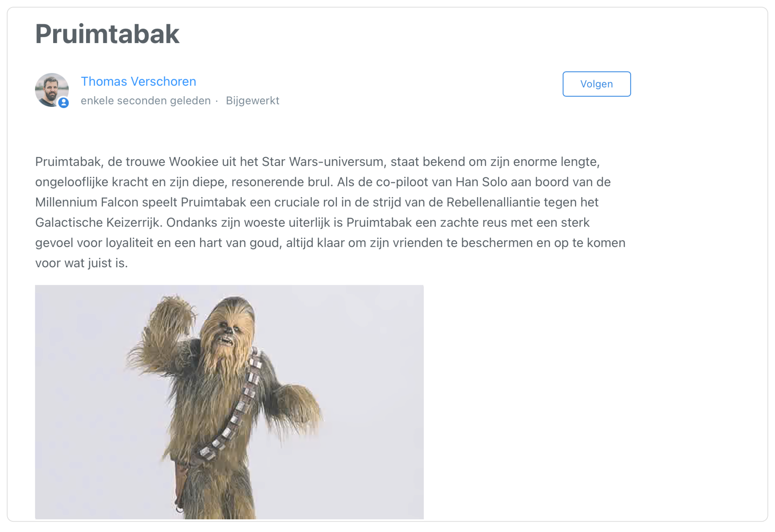Click the 'enkele seconden geleden' timestamp
Screen dimensions: 775x532
tap(146, 101)
